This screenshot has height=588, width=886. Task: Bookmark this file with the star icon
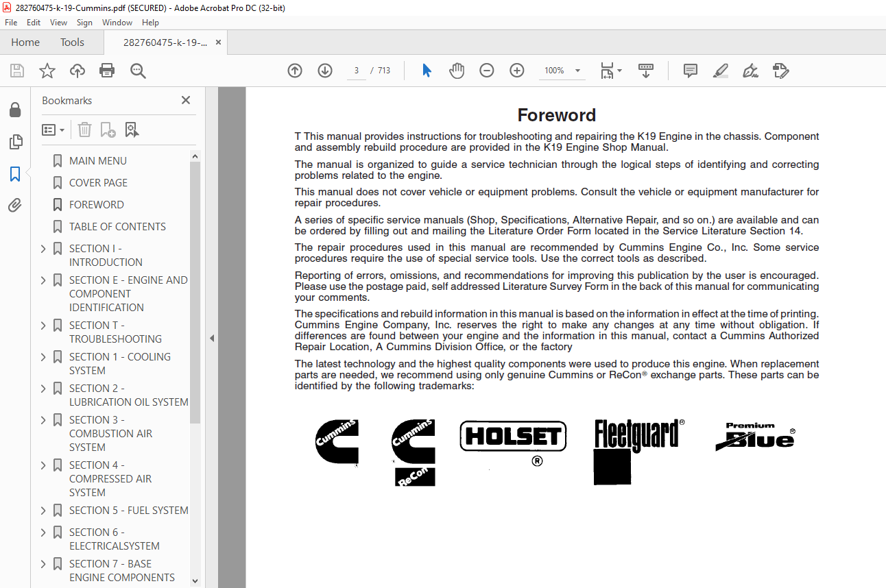coord(47,71)
